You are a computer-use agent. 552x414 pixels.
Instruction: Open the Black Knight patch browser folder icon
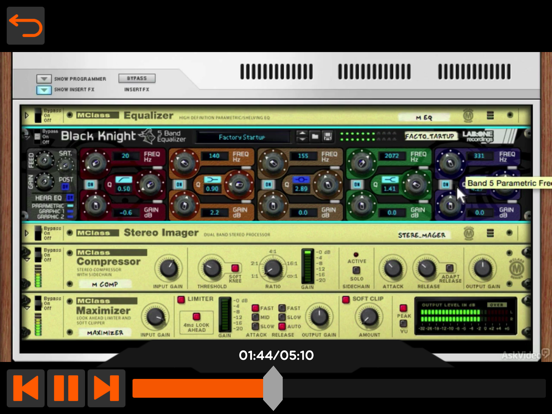click(315, 136)
